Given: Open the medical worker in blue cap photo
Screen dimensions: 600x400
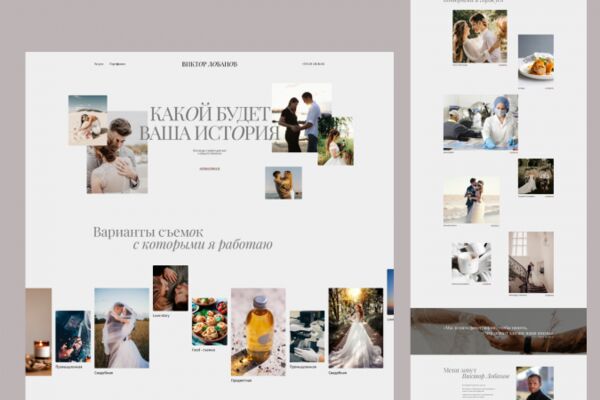Looking at the screenshot, I should click(481, 122).
